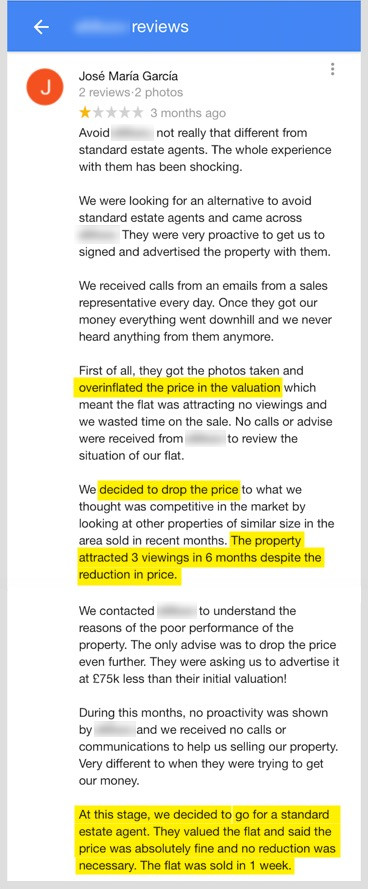Open the orange J profile avatar

pyautogui.click(x=45, y=86)
